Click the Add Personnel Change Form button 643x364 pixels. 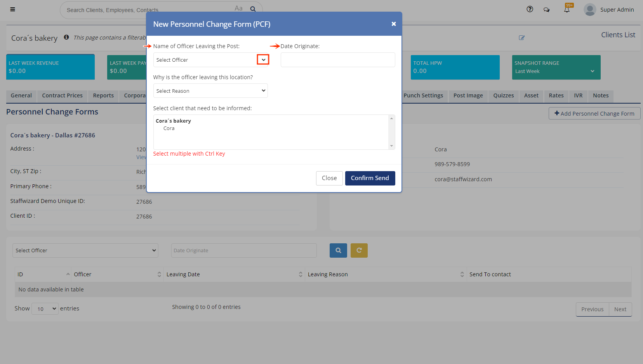[x=594, y=114]
